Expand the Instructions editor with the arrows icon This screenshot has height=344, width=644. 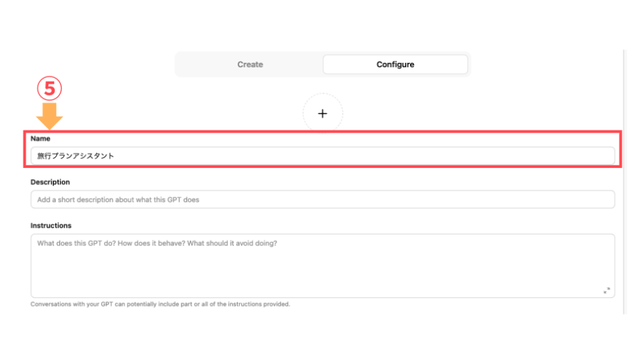coord(607,290)
